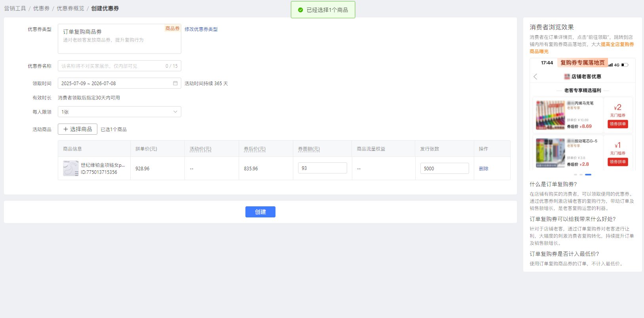Open the 优惠券 breadcrumb link
This screenshot has height=318, width=644.
(41, 8)
